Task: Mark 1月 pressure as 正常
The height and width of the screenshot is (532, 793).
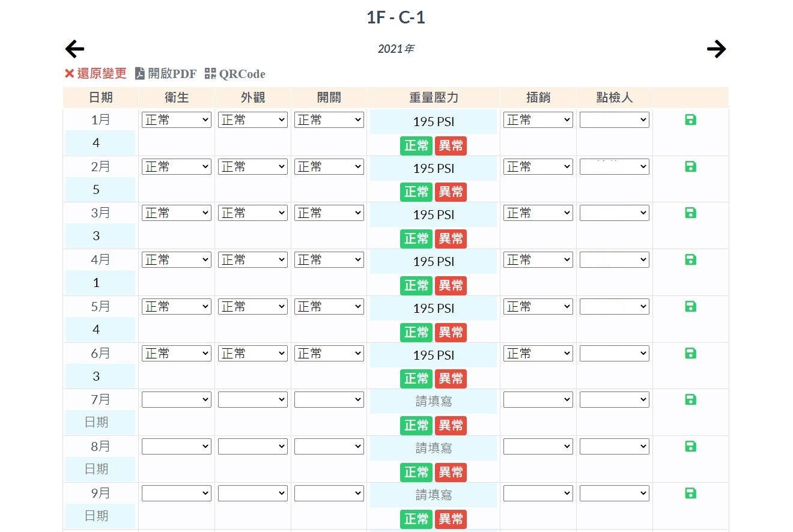Action: coord(416,145)
